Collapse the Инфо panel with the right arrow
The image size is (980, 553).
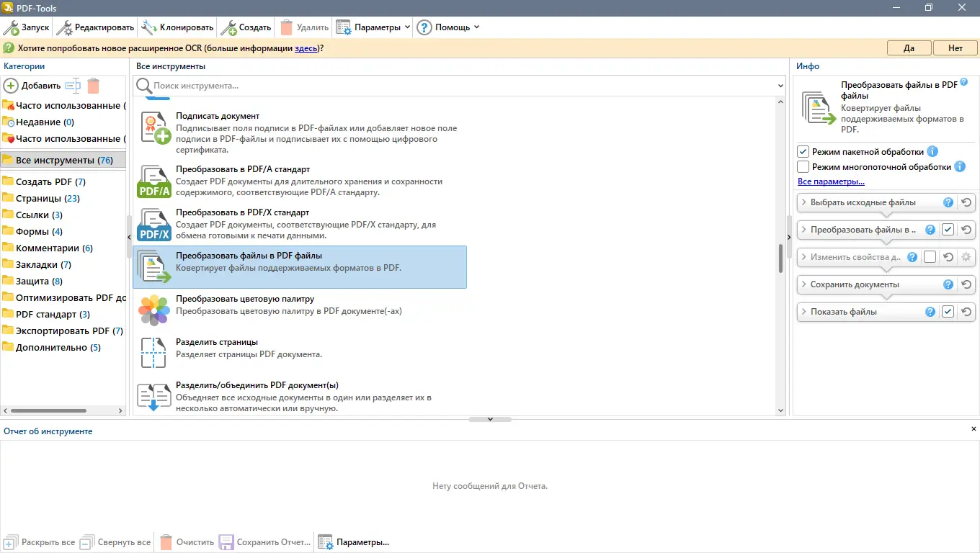[789, 236]
